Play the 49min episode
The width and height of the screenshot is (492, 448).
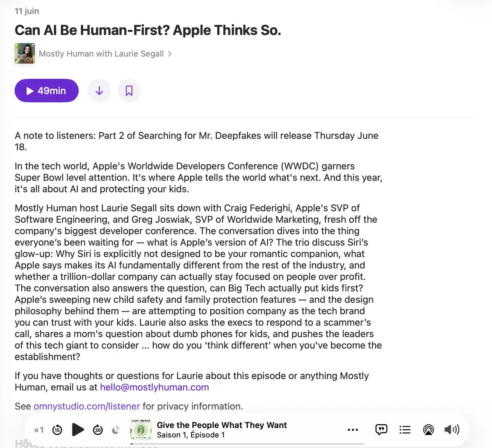46,91
